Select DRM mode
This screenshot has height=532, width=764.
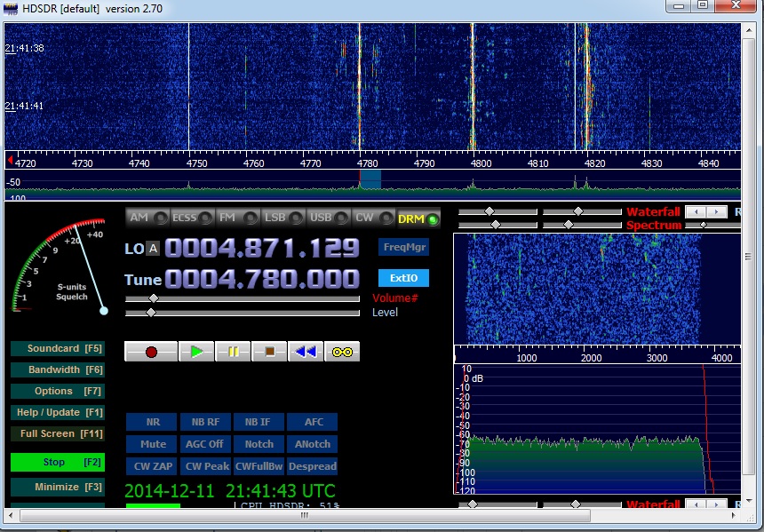coord(418,218)
